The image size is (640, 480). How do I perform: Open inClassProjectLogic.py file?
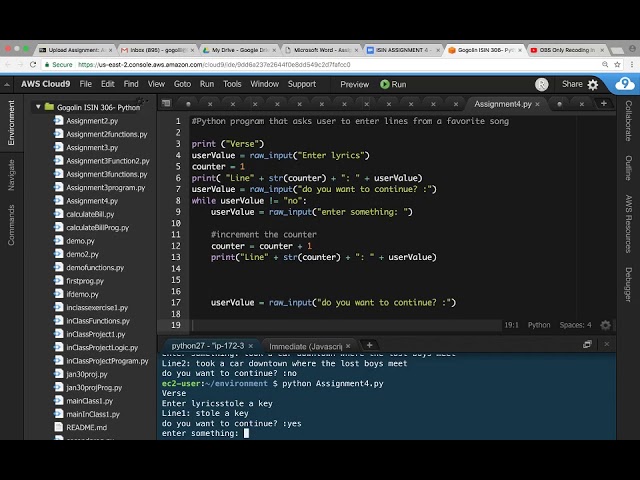point(102,348)
